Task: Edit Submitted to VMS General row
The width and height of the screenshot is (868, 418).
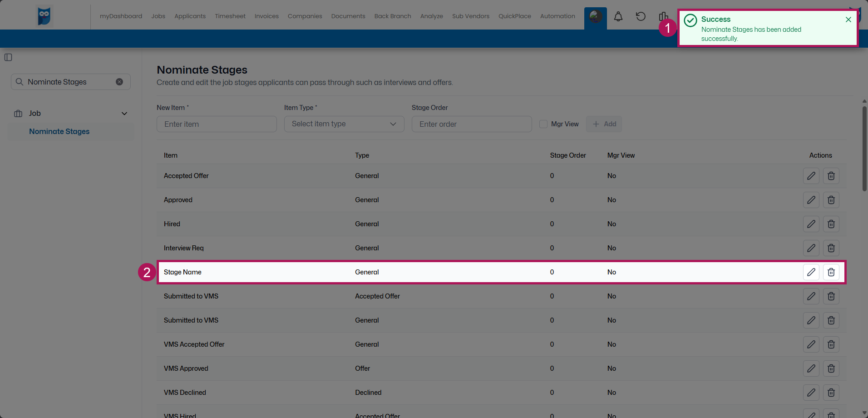Action: click(x=811, y=320)
